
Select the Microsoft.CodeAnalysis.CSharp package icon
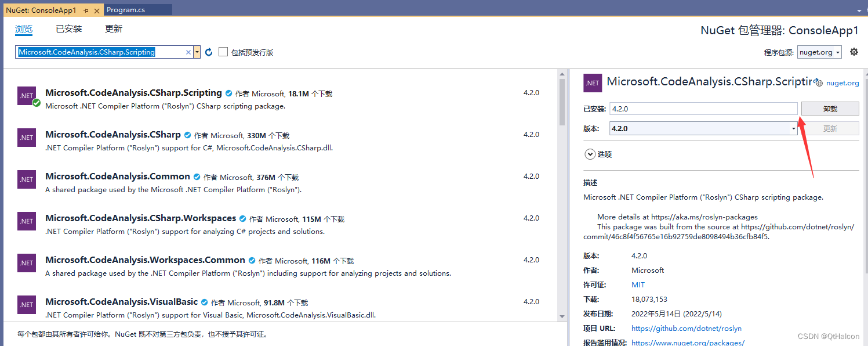[27, 138]
